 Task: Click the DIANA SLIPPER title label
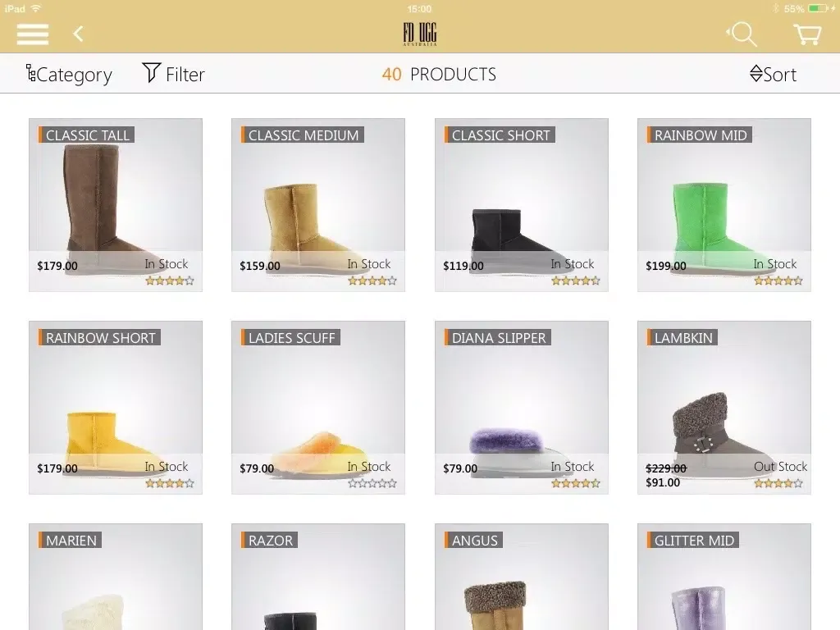498,337
